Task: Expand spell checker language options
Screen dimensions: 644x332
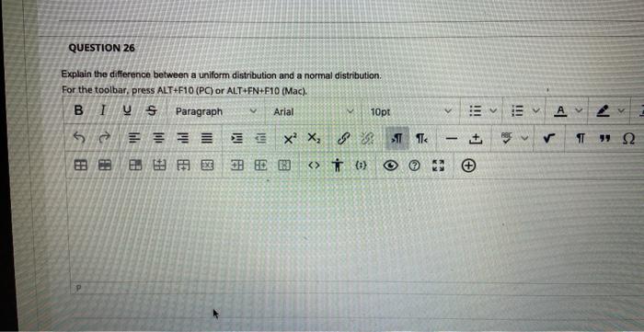Action: 524,138
